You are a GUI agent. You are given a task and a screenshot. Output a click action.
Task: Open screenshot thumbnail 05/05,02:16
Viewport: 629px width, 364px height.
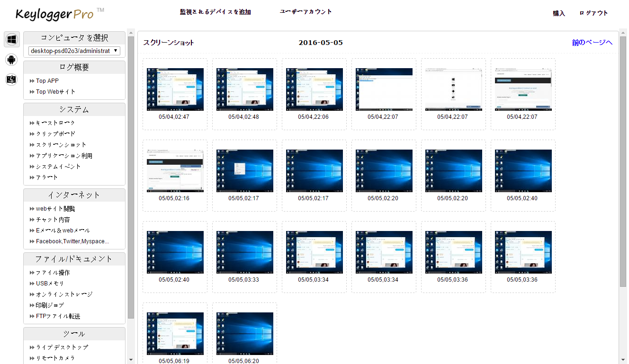point(175,171)
